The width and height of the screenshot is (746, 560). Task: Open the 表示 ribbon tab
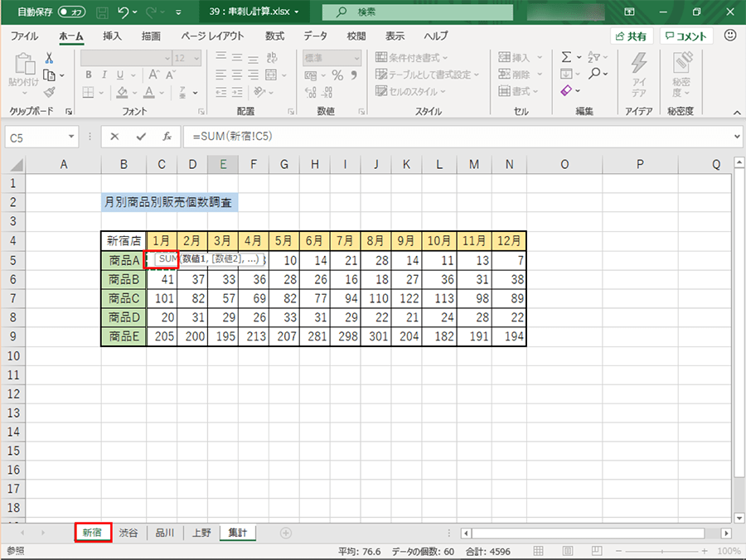click(x=395, y=36)
